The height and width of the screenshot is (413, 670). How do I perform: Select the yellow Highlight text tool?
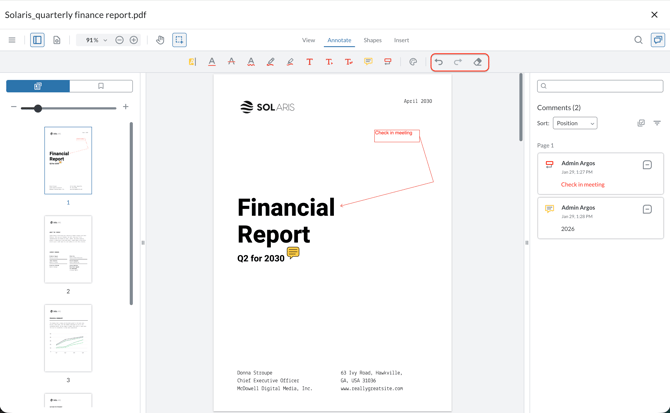192,62
